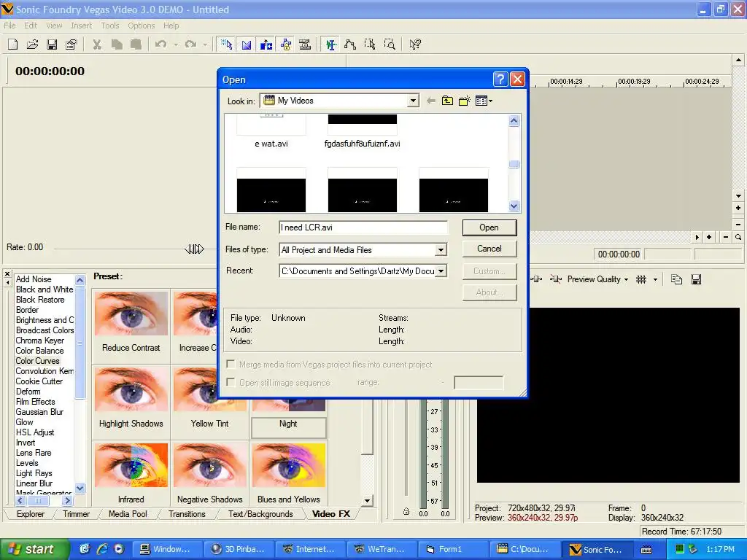The width and height of the screenshot is (747, 560).
Task: Click the Open button in the dialog
Action: click(489, 227)
